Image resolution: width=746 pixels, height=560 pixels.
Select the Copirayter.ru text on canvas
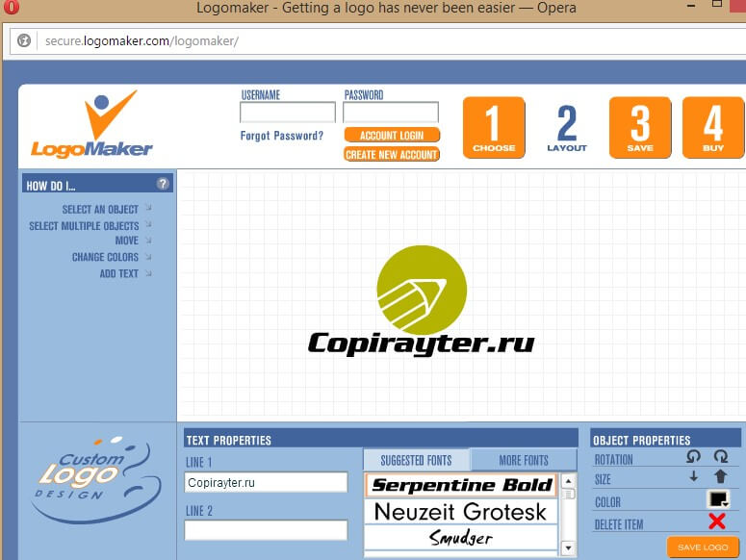(421, 344)
